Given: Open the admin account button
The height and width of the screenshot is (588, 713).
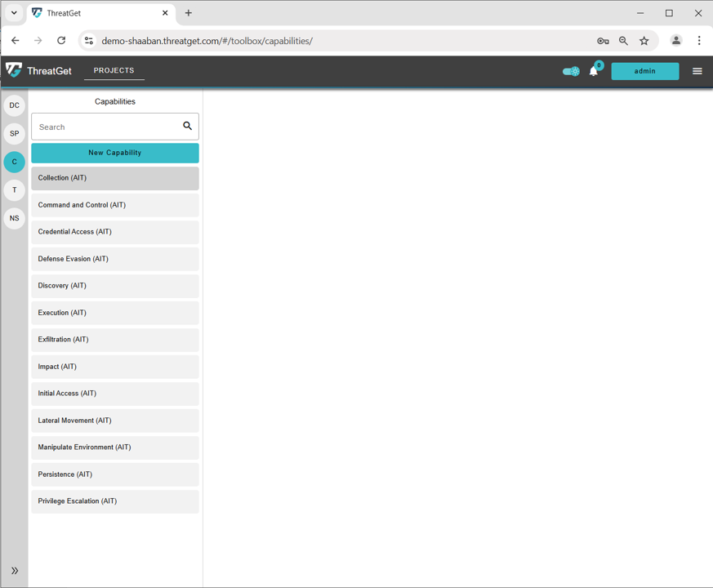Looking at the screenshot, I should pos(644,71).
